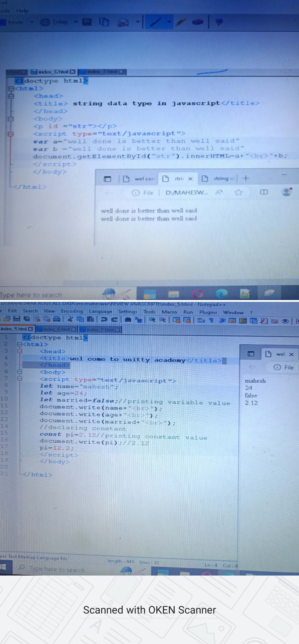Click the print icon in Notepad++ toolbar
This screenshot has width=299, height=644.
(56, 319)
